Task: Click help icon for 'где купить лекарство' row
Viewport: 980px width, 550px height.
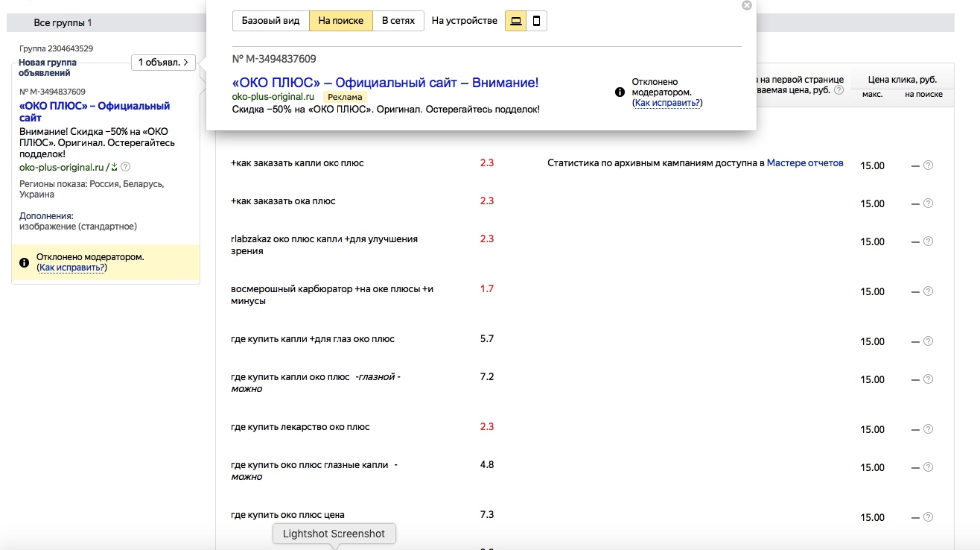Action: [x=928, y=429]
